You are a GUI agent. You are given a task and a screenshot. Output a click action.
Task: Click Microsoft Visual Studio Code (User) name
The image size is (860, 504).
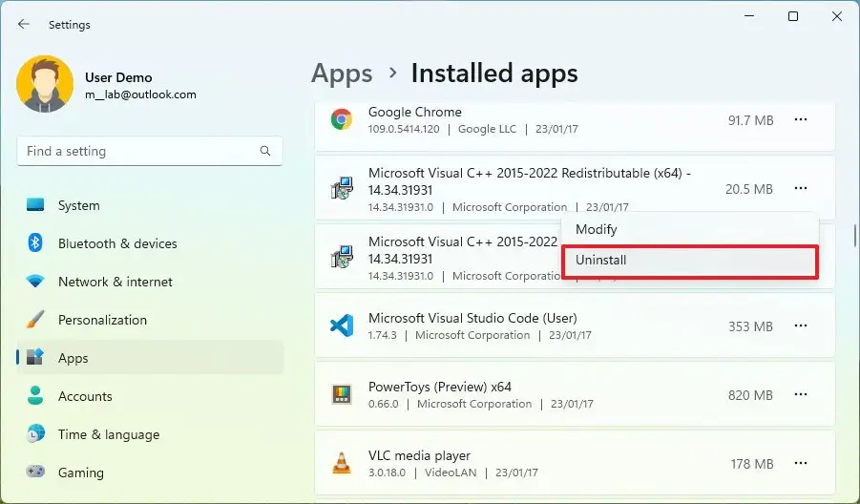click(472, 318)
